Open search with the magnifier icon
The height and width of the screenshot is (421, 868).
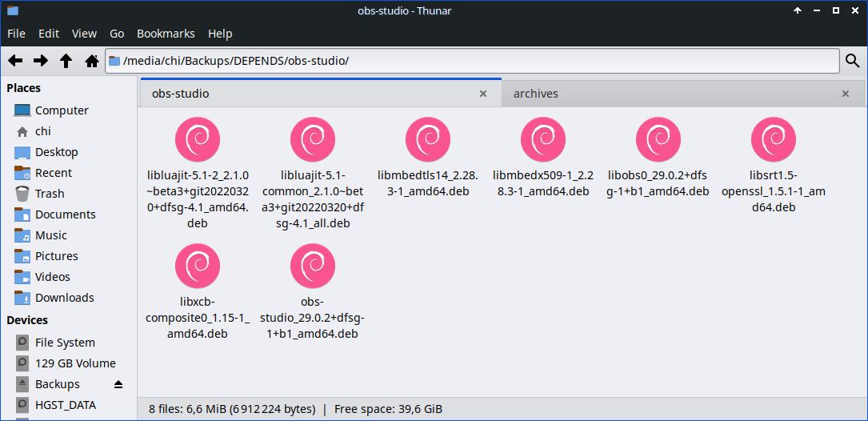coord(853,61)
